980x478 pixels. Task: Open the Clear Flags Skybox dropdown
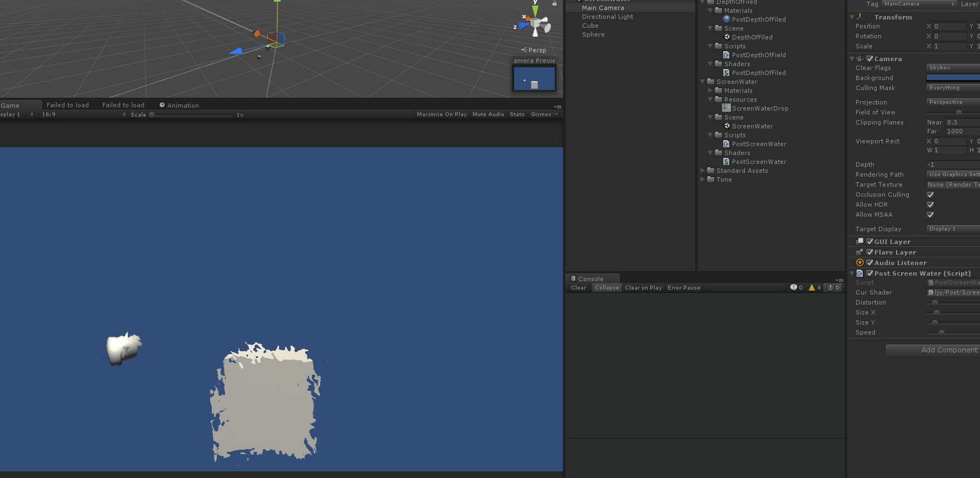pos(953,68)
